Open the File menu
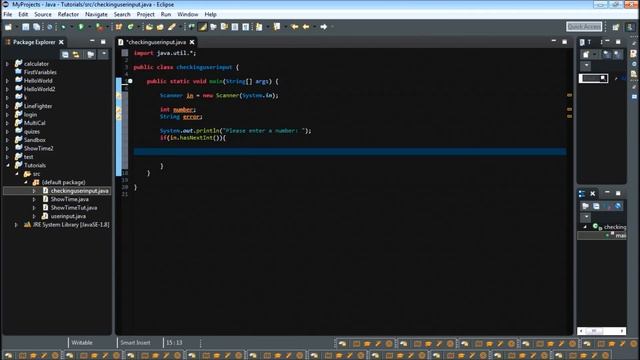 [8, 14]
